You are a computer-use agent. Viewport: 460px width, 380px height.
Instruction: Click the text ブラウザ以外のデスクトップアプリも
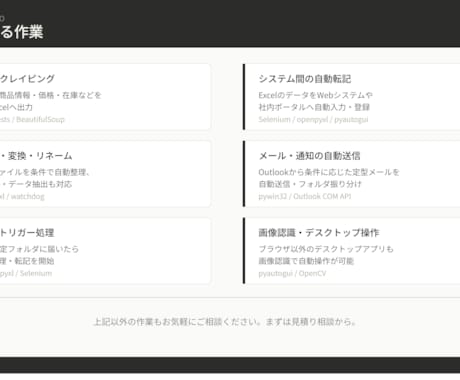click(326, 249)
